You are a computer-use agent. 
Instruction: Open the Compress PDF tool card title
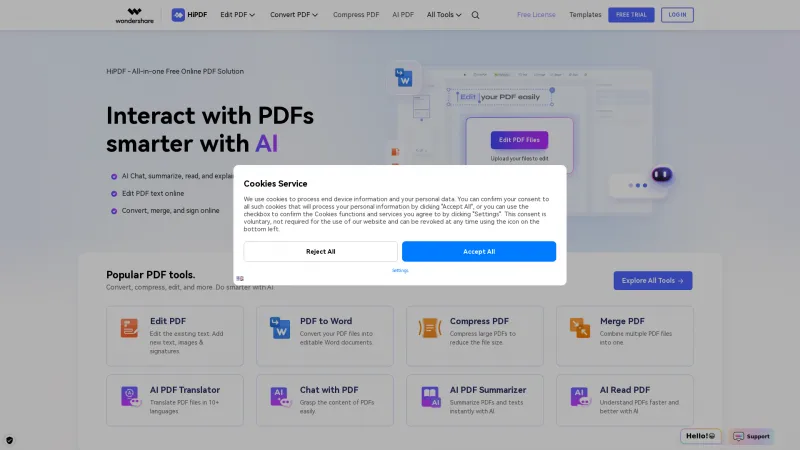pos(479,321)
